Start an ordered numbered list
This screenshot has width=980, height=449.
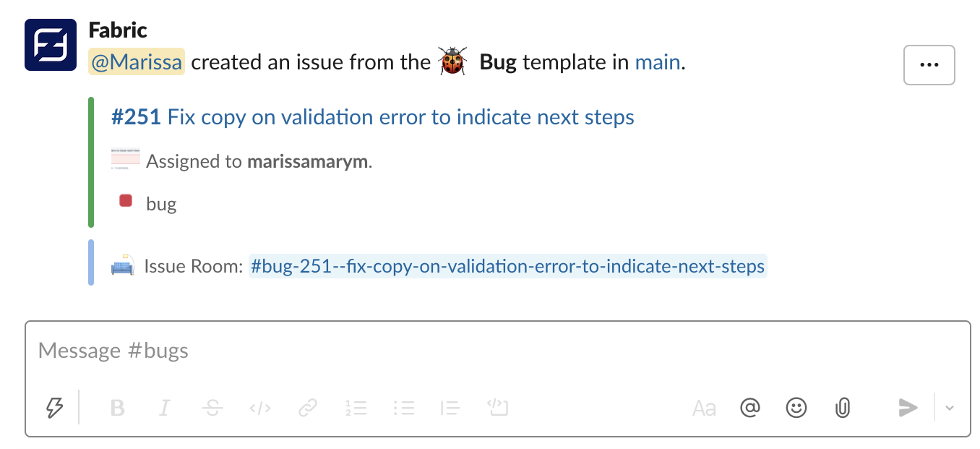tap(356, 408)
